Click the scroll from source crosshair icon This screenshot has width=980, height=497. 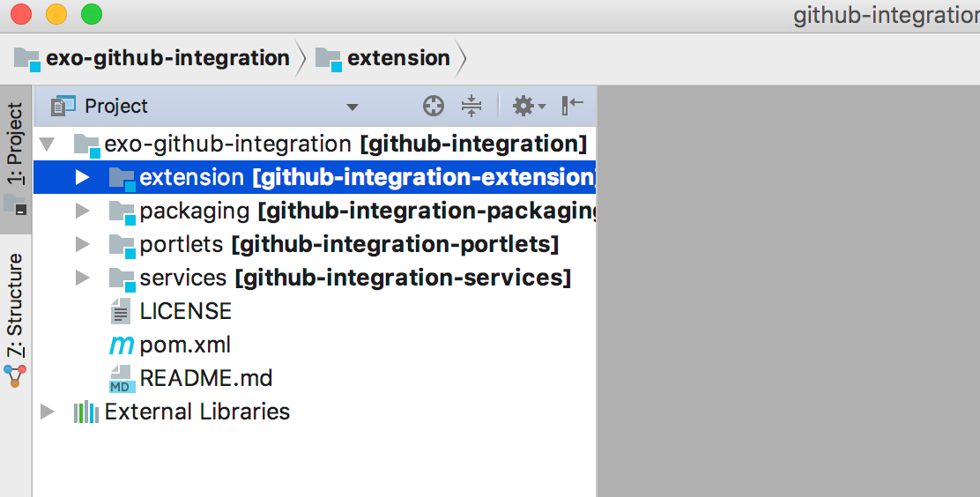pyautogui.click(x=433, y=106)
